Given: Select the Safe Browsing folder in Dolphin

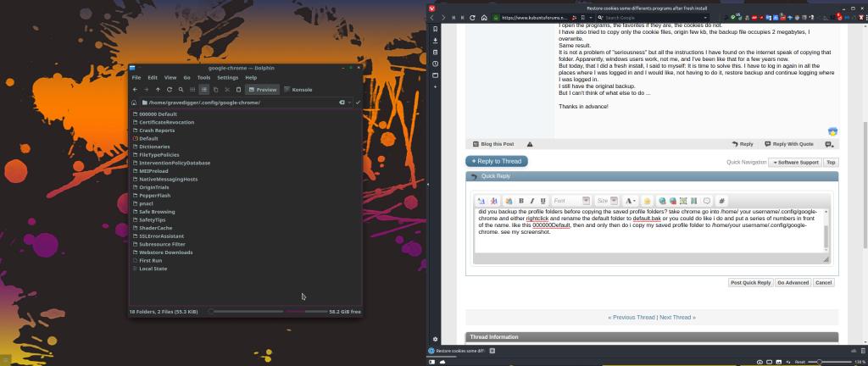Looking at the screenshot, I should (157, 212).
